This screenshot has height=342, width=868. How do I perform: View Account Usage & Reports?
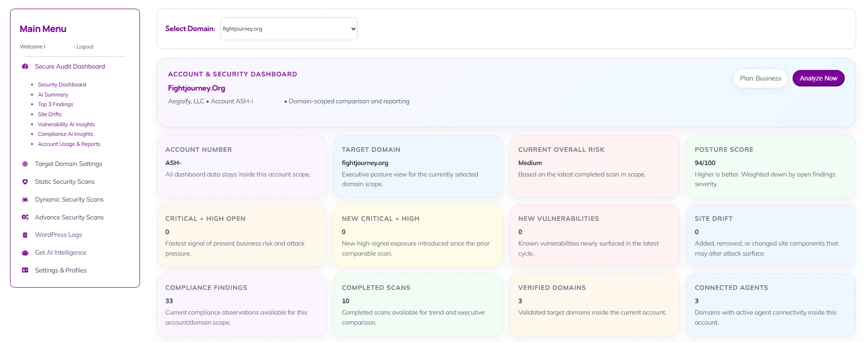click(x=69, y=144)
